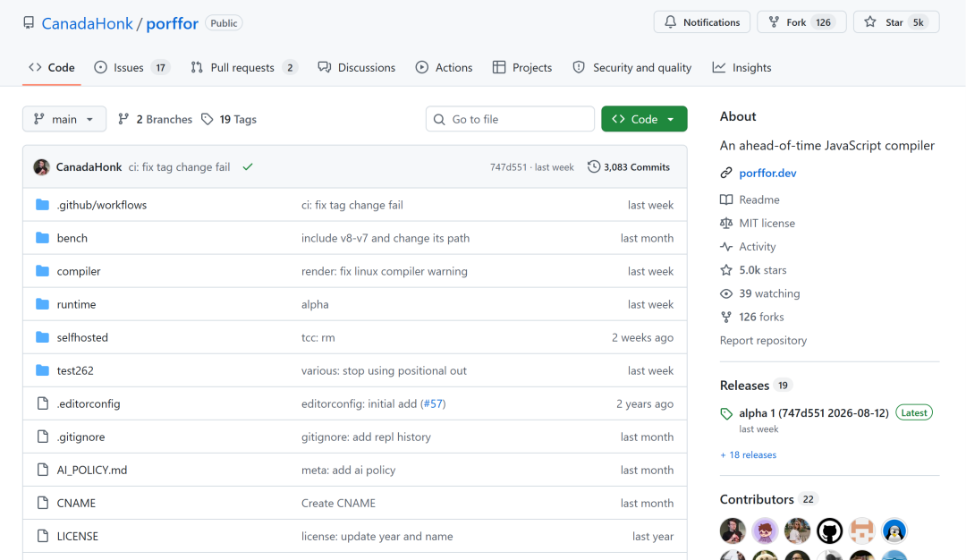Open the Projects tab

pos(522,68)
